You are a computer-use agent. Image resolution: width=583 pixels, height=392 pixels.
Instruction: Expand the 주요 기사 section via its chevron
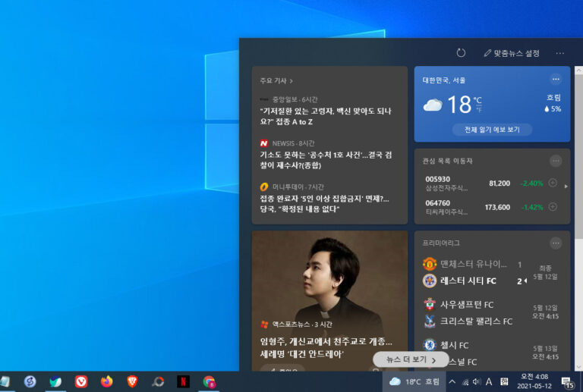(x=291, y=80)
